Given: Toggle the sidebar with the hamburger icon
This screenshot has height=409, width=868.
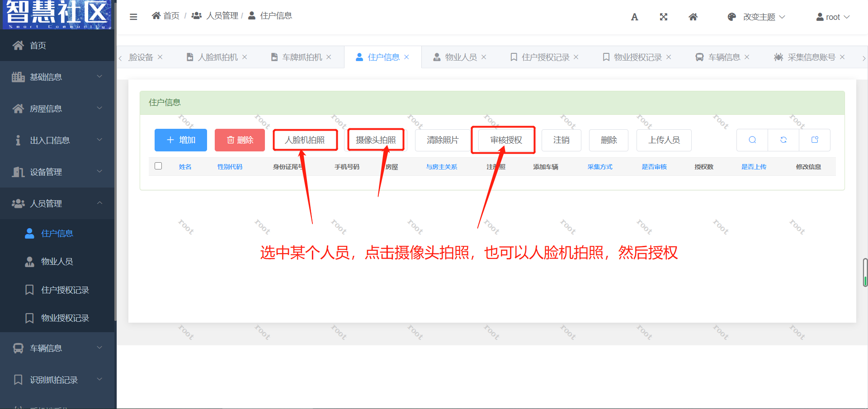Looking at the screenshot, I should point(133,16).
